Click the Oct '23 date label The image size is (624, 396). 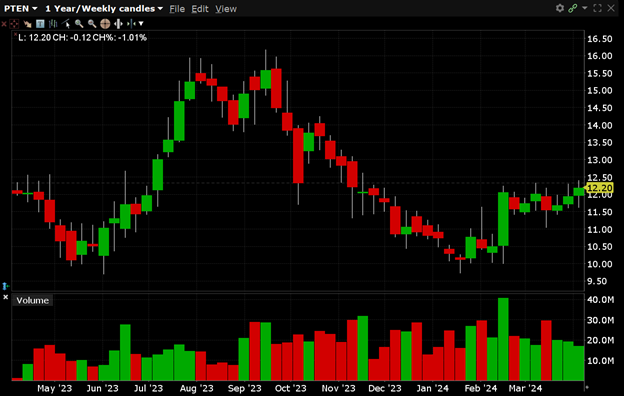tap(291, 388)
